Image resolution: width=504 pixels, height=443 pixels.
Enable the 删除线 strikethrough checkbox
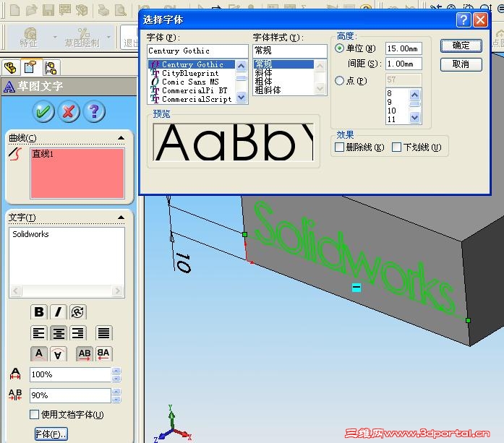pos(339,147)
